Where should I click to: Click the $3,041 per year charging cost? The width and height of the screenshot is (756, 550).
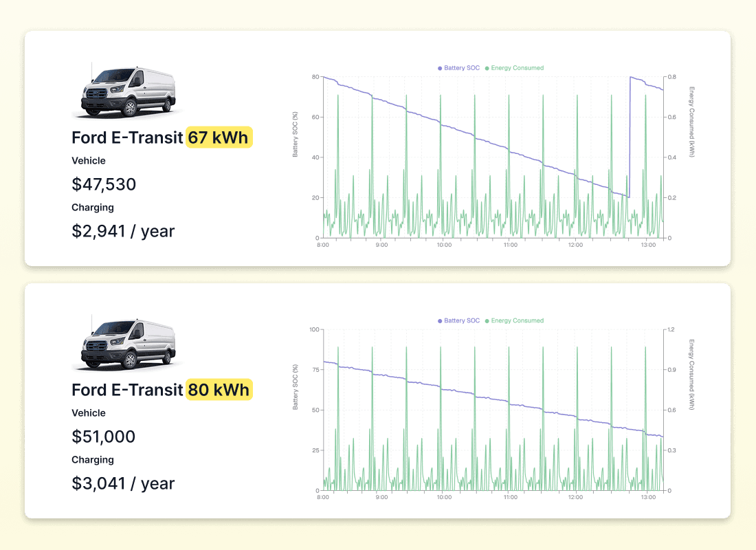123,483
